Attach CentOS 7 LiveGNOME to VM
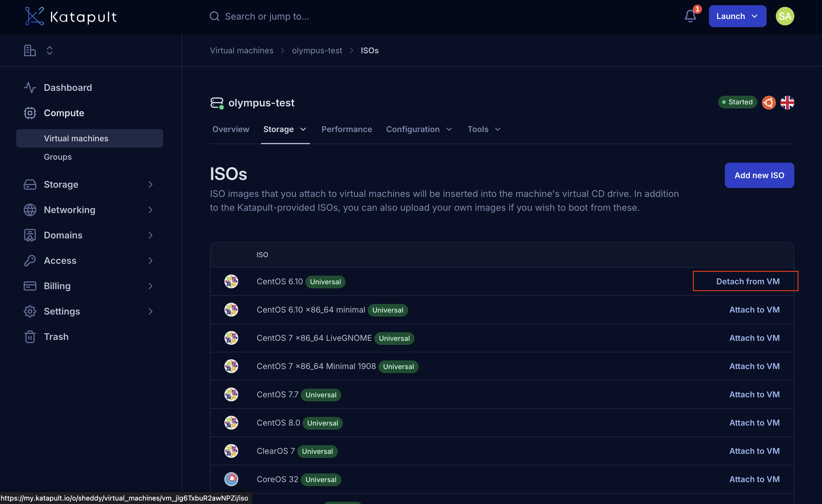Screen dimensions: 822x504 754,338
